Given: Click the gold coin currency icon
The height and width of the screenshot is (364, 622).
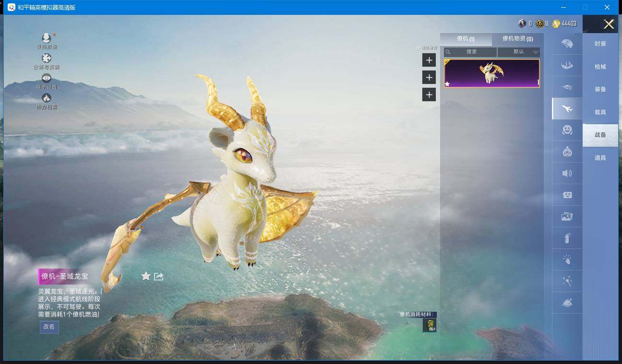Looking at the screenshot, I should point(556,23).
